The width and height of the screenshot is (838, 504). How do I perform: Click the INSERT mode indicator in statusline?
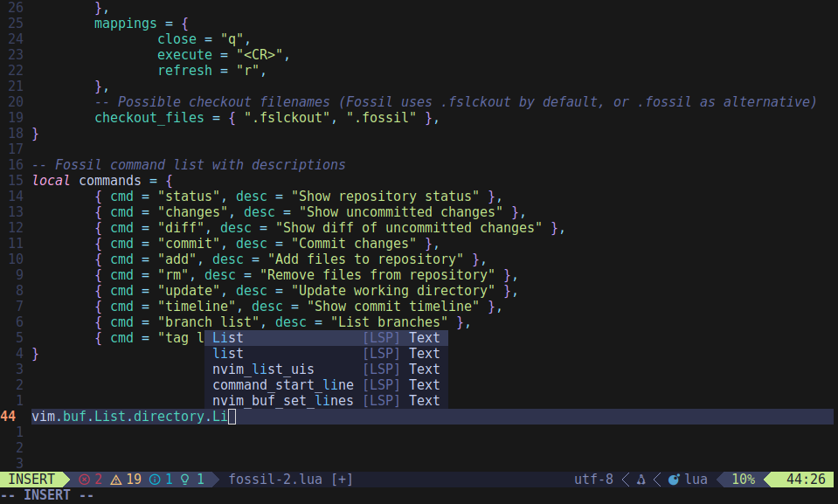point(31,480)
